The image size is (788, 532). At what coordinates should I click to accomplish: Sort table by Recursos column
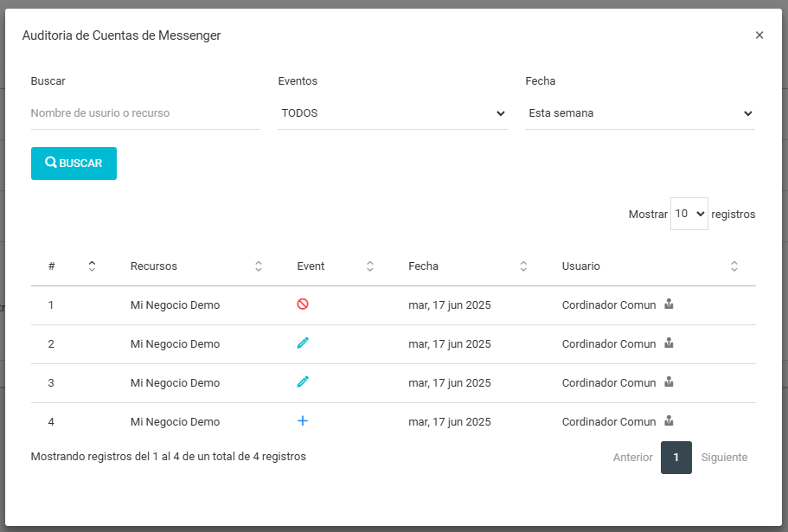pos(258,266)
